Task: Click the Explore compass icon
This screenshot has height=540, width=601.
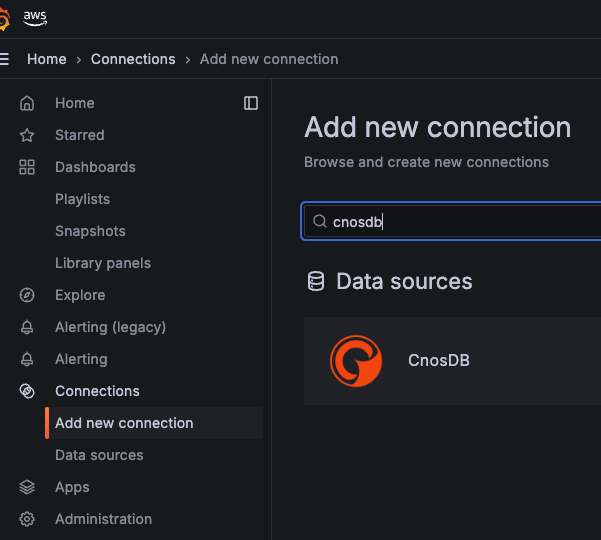Action: [x=27, y=295]
